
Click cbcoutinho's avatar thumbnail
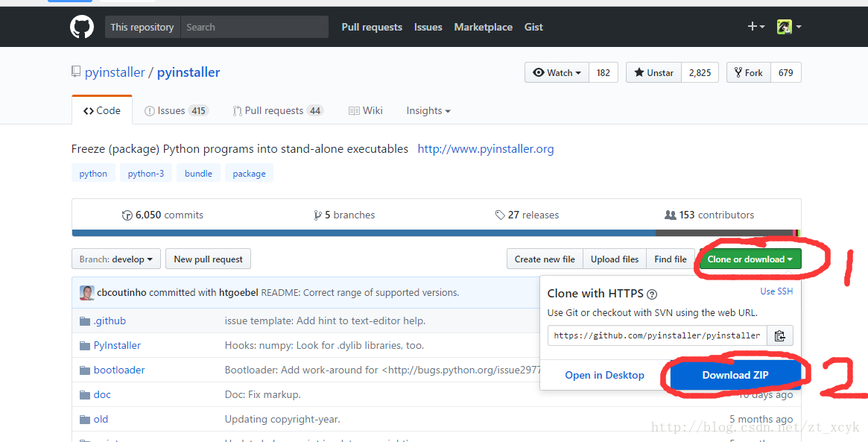point(87,293)
